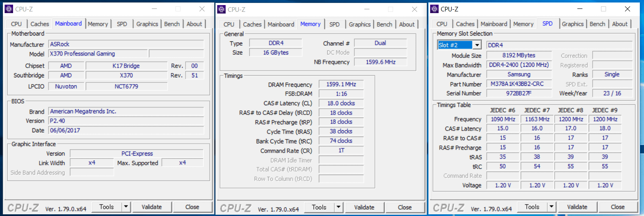Go to the Graphics tab in the Memory window
Viewport: 644px width, 216px height.
(360, 25)
